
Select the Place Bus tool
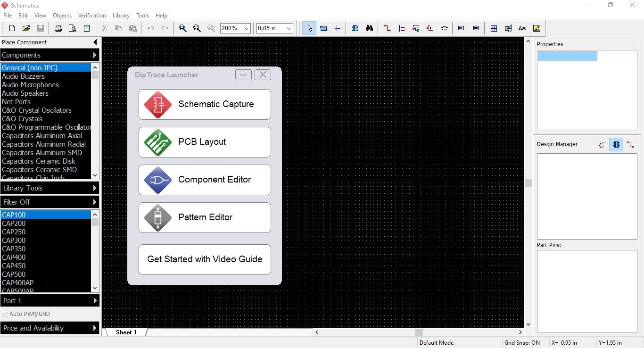point(402,28)
